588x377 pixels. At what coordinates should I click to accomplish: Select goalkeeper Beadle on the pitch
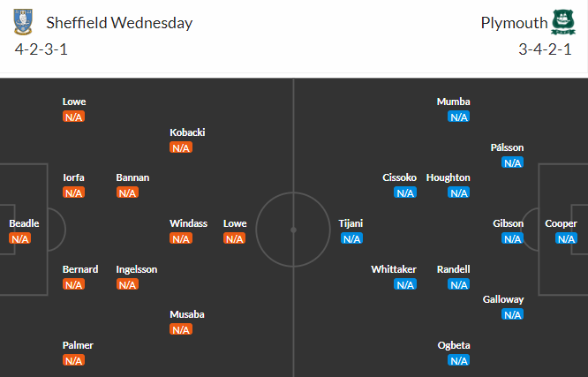point(24,223)
